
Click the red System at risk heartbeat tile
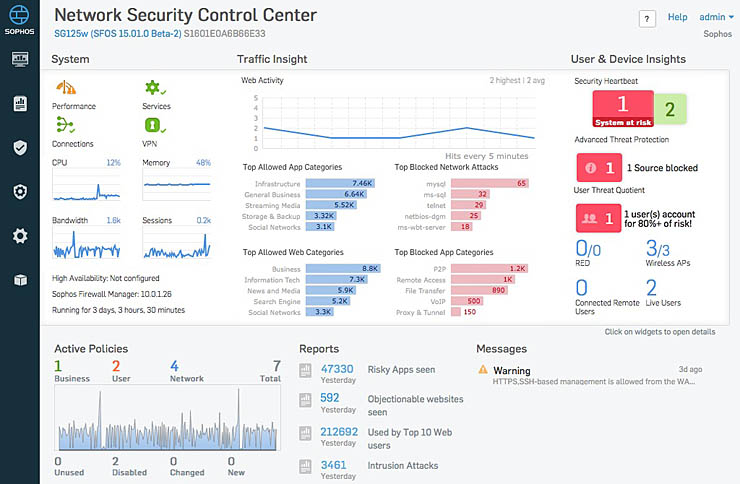click(x=621, y=107)
